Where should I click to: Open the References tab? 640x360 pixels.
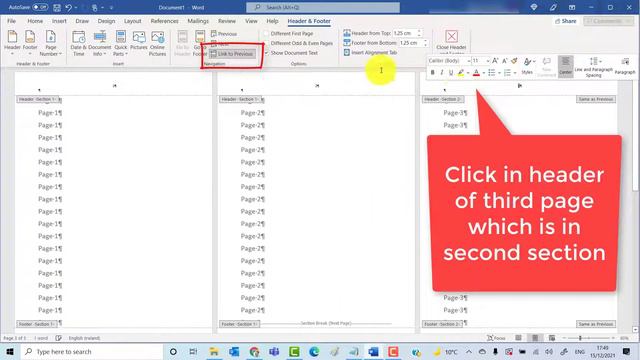pyautogui.click(x=164, y=21)
